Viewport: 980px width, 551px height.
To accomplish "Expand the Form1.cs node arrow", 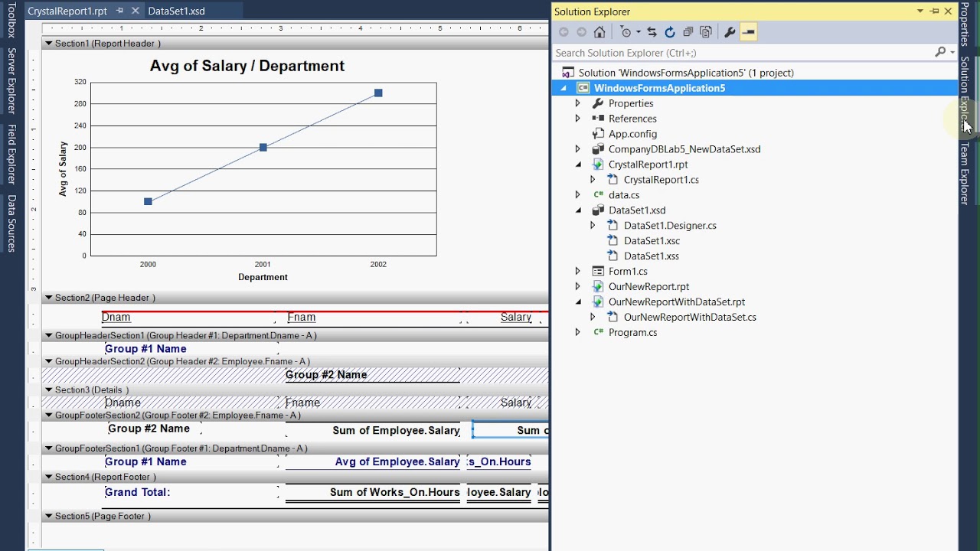I will (x=577, y=272).
